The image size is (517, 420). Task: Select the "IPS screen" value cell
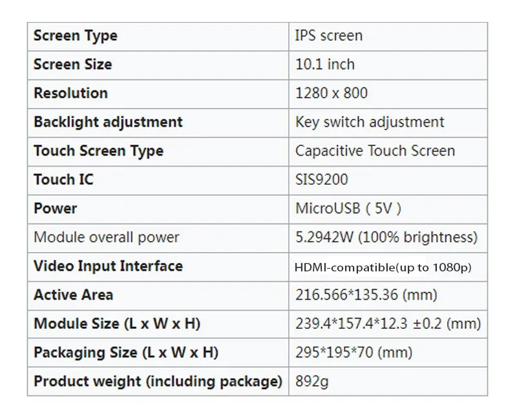(329, 36)
